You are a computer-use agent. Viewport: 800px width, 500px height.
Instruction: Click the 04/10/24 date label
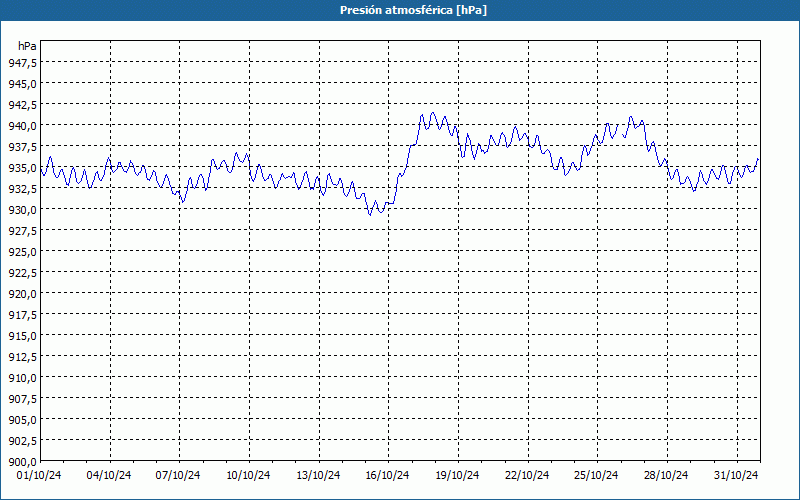(109, 475)
